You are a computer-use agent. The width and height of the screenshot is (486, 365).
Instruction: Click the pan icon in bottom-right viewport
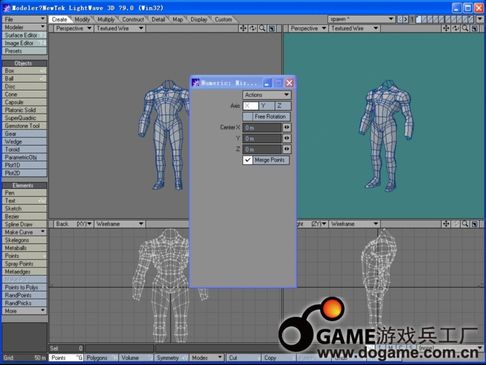tap(446, 224)
